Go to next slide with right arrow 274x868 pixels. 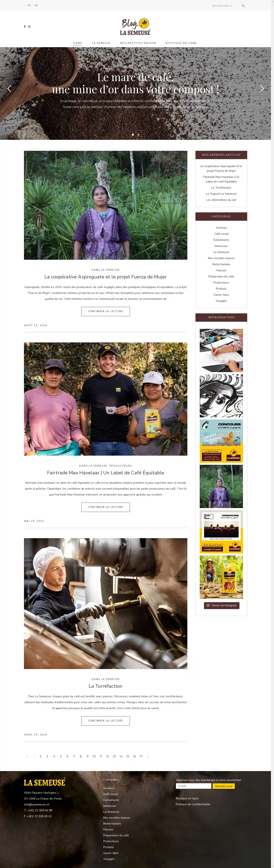(x=262, y=89)
